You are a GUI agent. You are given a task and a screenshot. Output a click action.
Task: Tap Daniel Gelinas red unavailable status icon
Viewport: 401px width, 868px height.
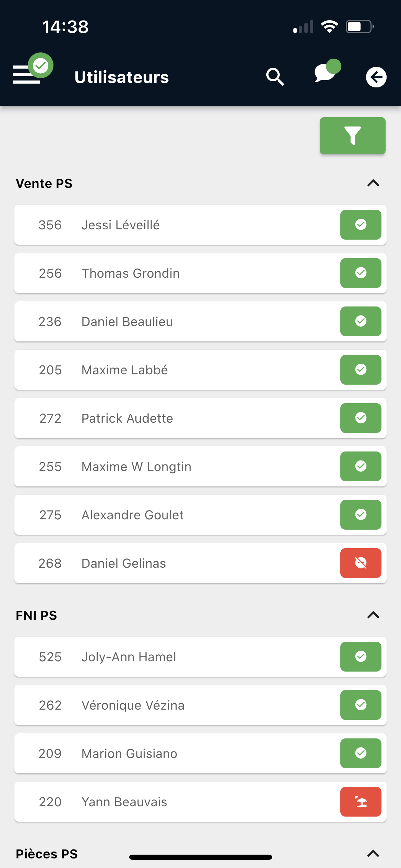(361, 563)
